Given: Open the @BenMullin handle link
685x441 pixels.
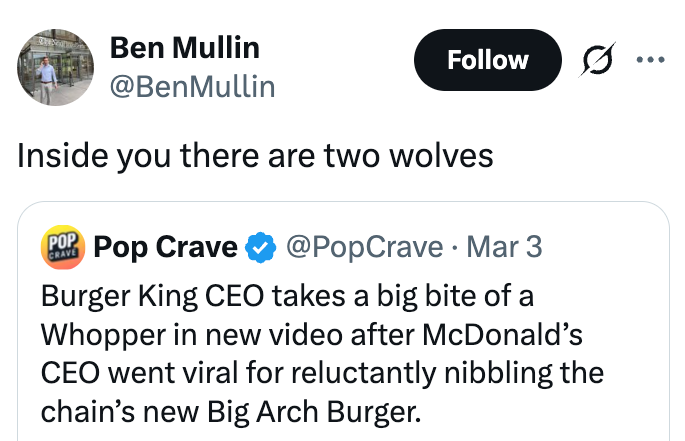Looking at the screenshot, I should point(191,88).
